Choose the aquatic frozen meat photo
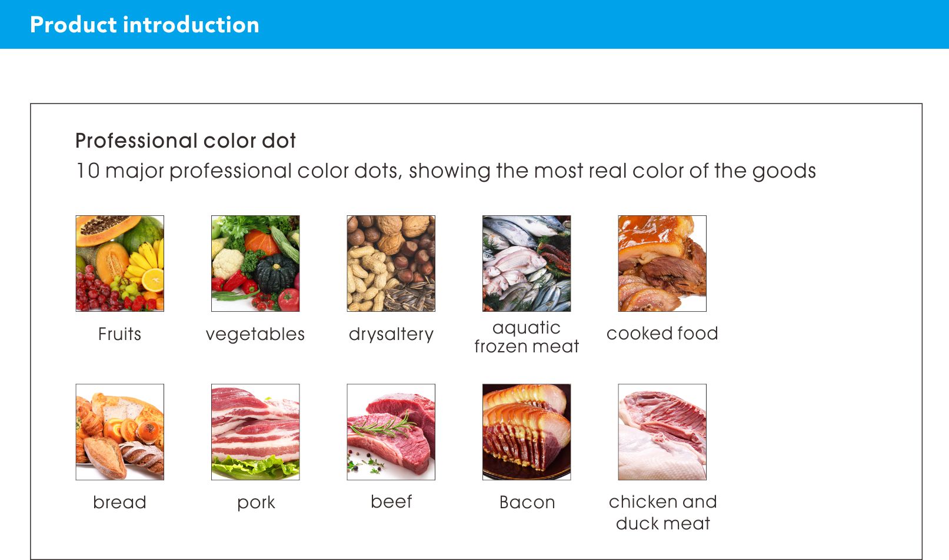 pyautogui.click(x=527, y=264)
